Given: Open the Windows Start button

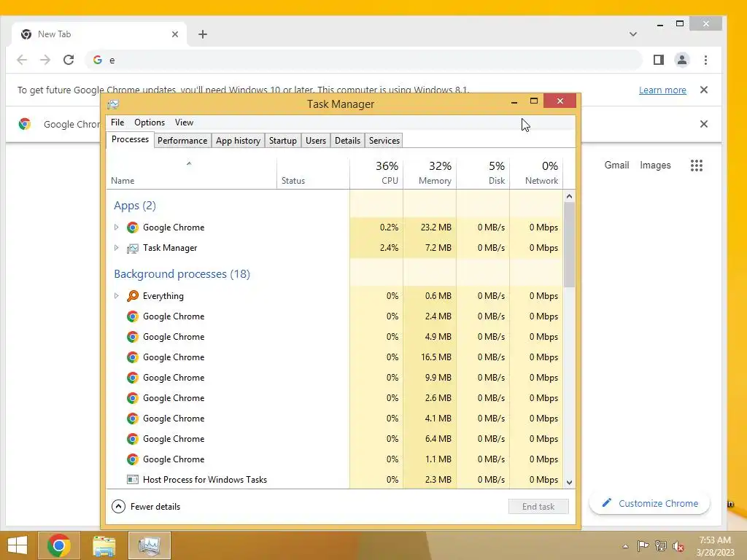Looking at the screenshot, I should click(18, 545).
